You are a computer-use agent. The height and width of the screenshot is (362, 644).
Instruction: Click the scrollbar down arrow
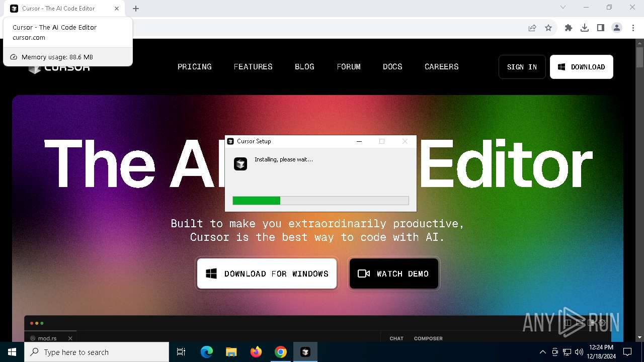640,337
